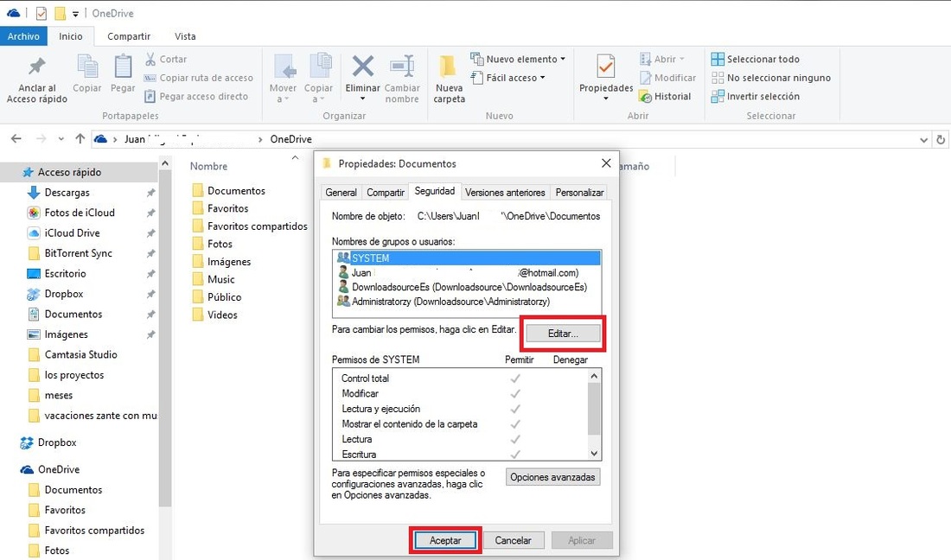Switch to Compartir tab in properties dialog
Image resolution: width=951 pixels, height=560 pixels.
[385, 192]
